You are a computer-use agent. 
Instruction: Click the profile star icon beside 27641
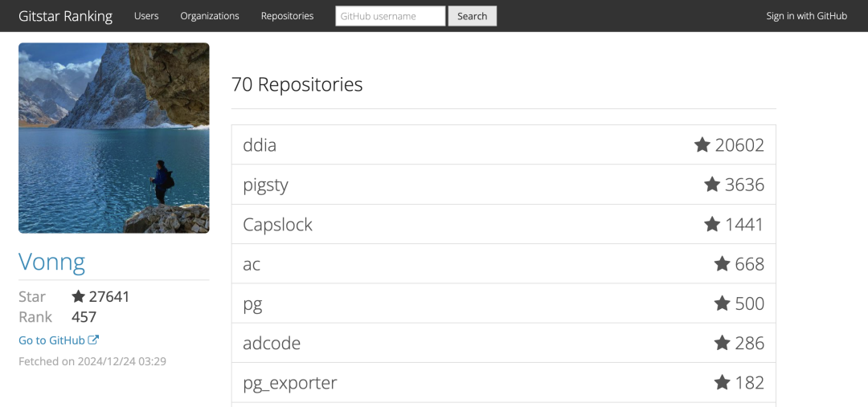[79, 297]
